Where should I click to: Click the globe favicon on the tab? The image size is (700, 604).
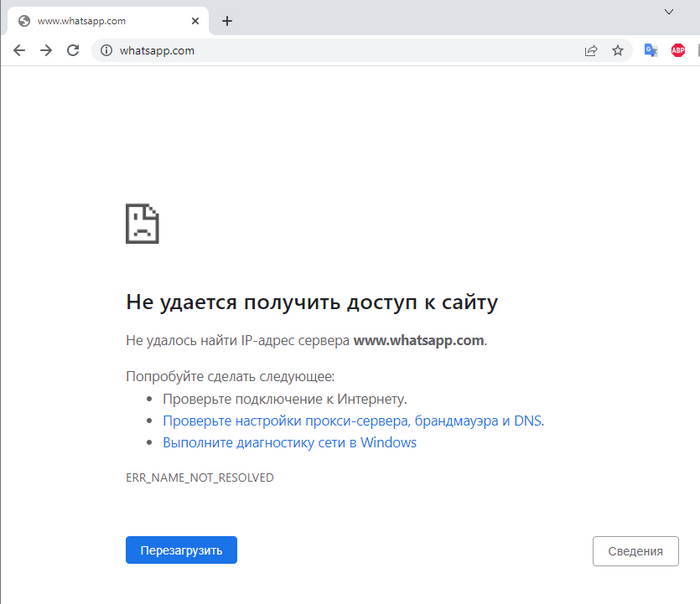click(x=24, y=20)
